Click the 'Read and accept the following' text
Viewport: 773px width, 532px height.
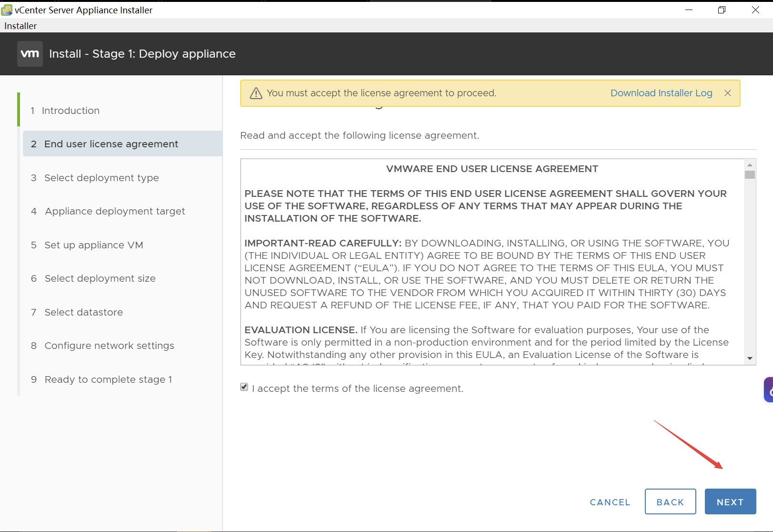click(359, 135)
